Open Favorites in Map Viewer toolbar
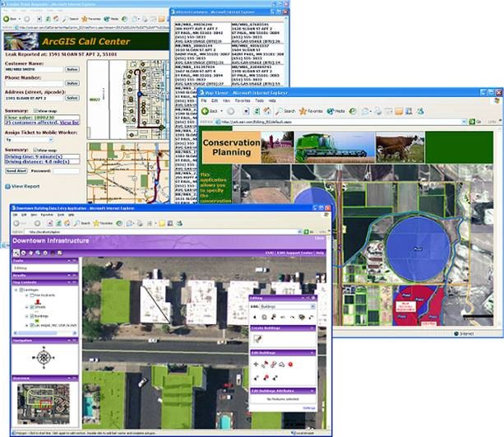This screenshot has height=437, width=504. coord(312,110)
